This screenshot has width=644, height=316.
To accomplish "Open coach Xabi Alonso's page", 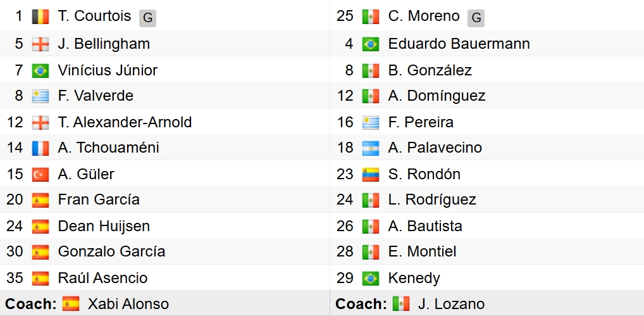I will 128,304.
